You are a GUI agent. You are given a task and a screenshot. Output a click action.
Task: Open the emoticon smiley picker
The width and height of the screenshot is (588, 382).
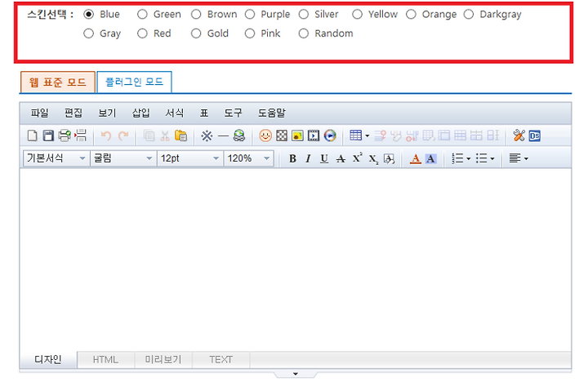265,135
